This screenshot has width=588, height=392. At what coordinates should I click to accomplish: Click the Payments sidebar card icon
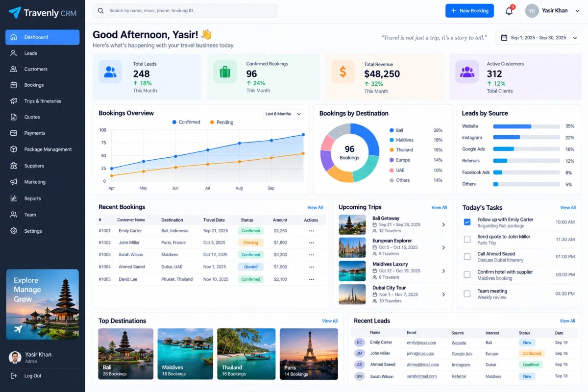click(x=14, y=133)
